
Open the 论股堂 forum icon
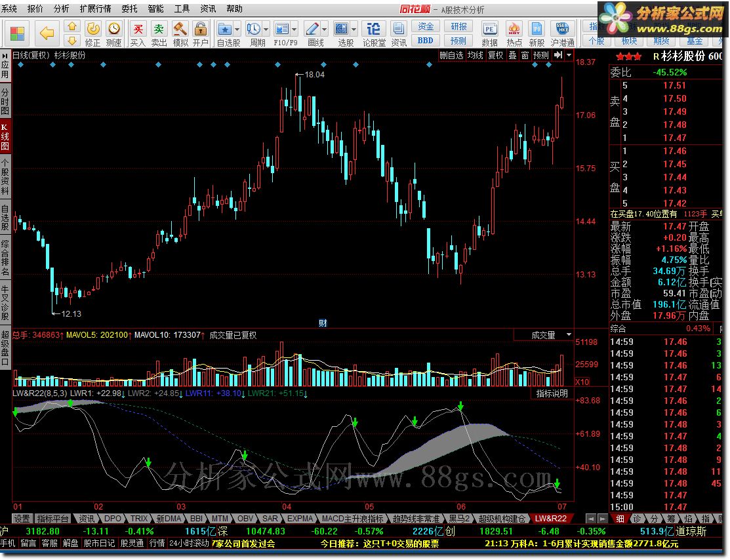[x=373, y=29]
